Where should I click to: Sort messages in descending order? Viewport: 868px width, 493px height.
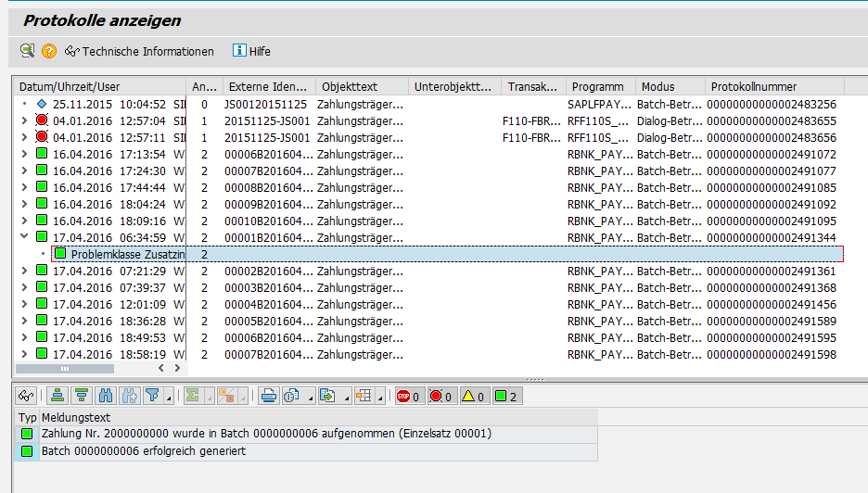[82, 396]
